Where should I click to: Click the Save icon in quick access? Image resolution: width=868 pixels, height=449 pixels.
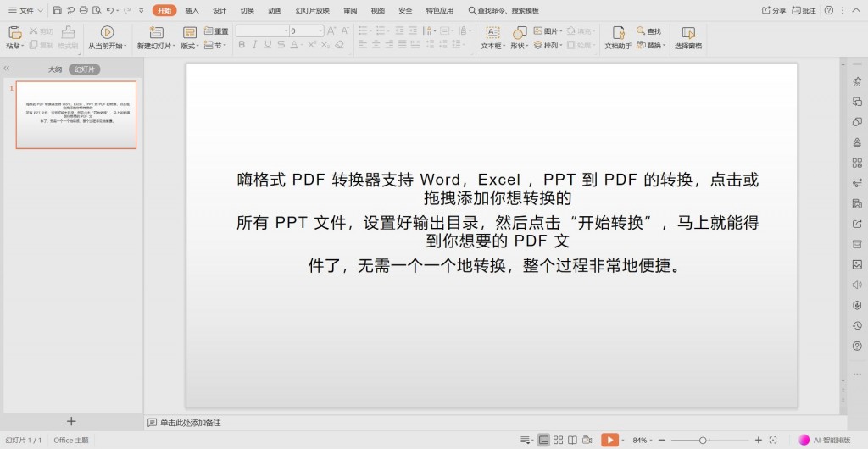57,10
